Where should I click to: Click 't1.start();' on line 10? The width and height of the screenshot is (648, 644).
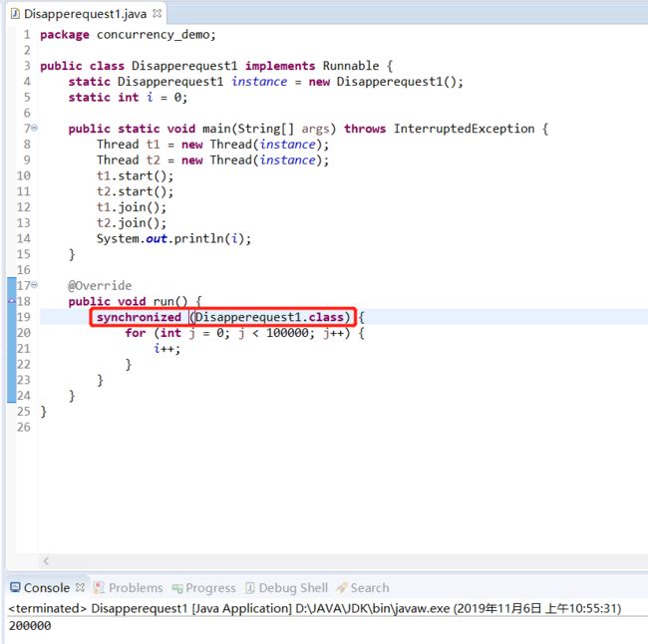(x=136, y=175)
